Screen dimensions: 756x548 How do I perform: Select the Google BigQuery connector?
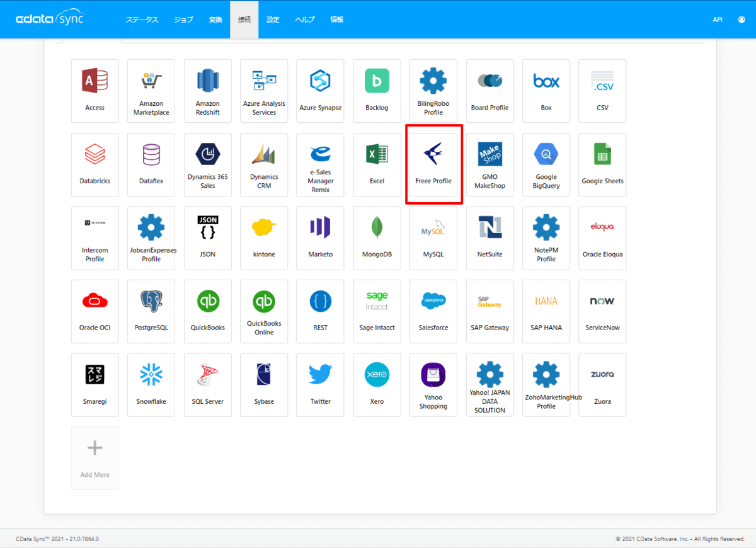point(546,164)
